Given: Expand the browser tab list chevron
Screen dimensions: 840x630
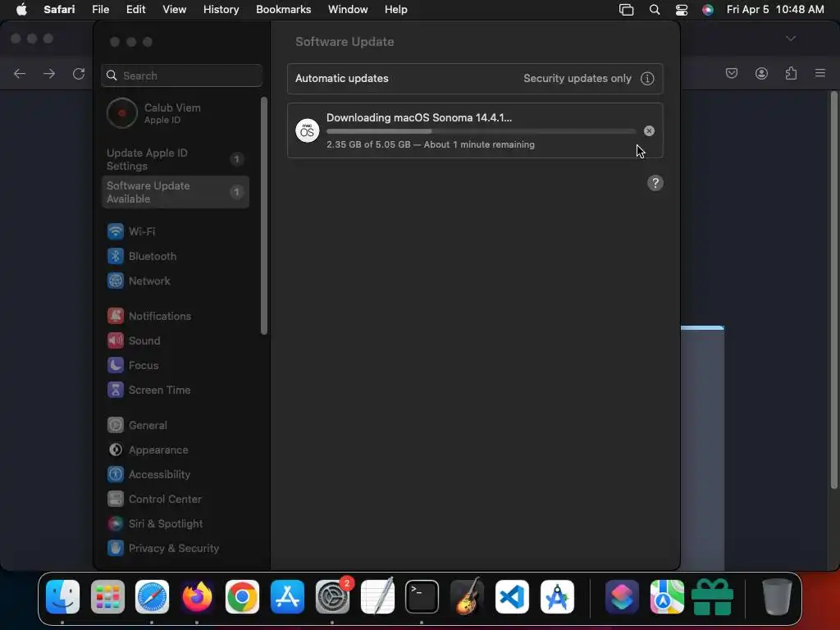Looking at the screenshot, I should coord(791,39).
